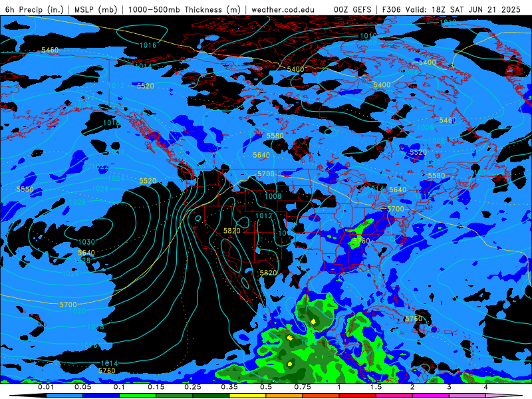Click the yellow 0.35–0.5 legend swatch

point(247,396)
